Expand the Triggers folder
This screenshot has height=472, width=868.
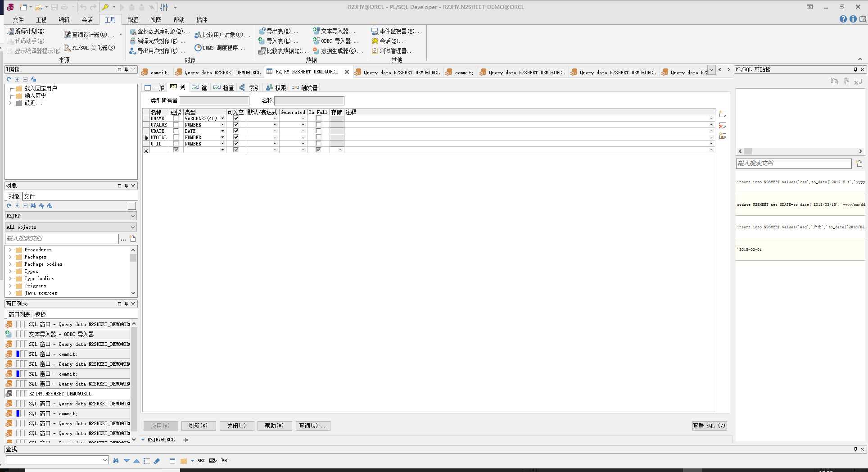coord(10,286)
